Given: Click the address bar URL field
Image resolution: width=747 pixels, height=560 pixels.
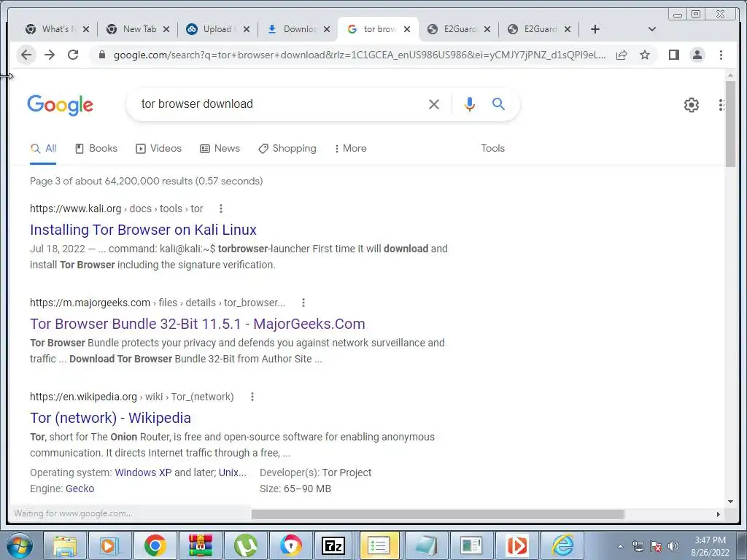Looking at the screenshot, I should [x=360, y=55].
